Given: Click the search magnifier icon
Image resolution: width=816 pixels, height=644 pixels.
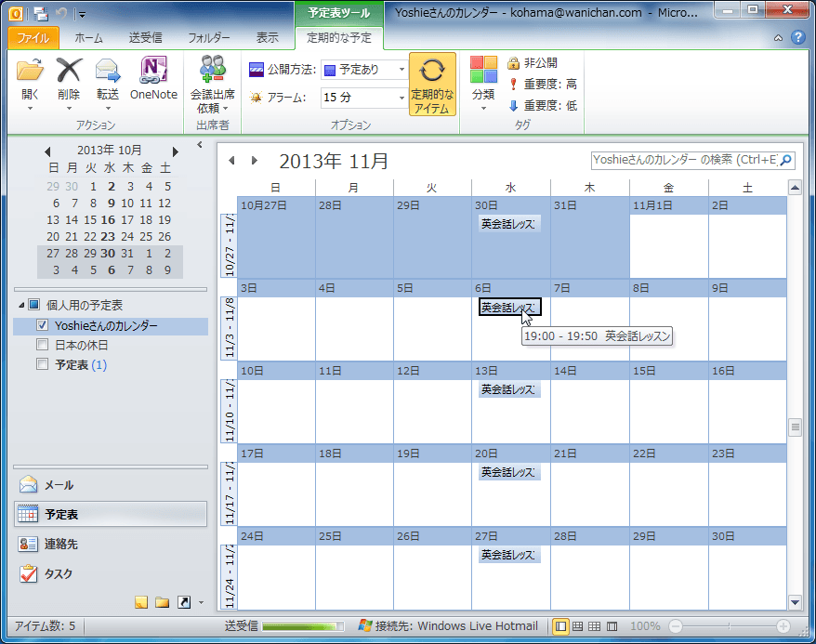Looking at the screenshot, I should click(786, 160).
